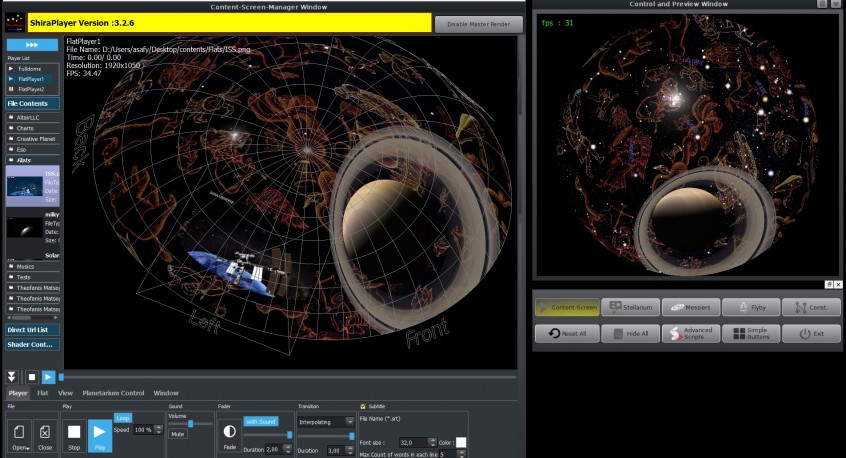Click the Fade half-circle icon

pyautogui.click(x=229, y=436)
